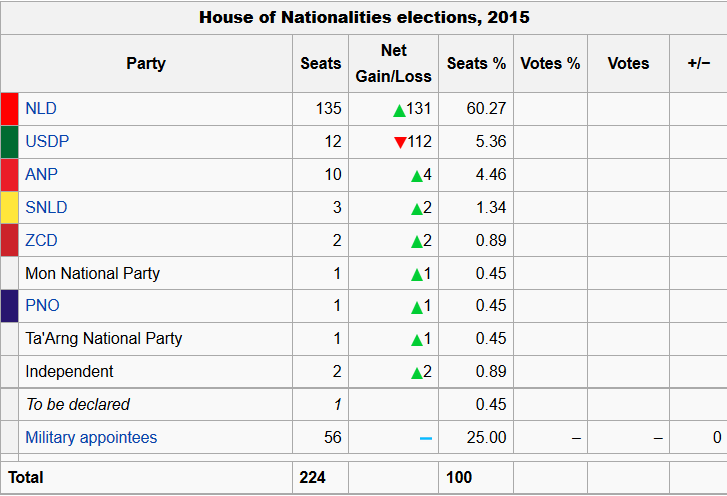Click the green gain arrow in SNLD row

(417, 209)
